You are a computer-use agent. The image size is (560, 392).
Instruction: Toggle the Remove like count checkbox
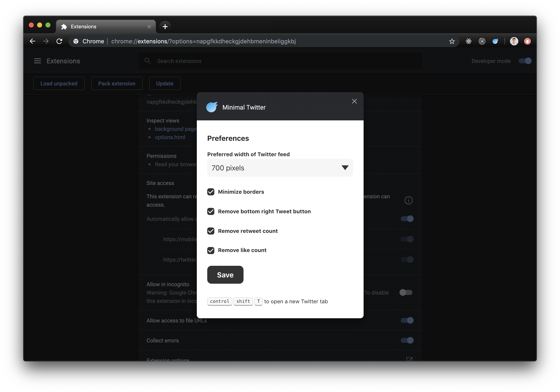pyautogui.click(x=211, y=250)
